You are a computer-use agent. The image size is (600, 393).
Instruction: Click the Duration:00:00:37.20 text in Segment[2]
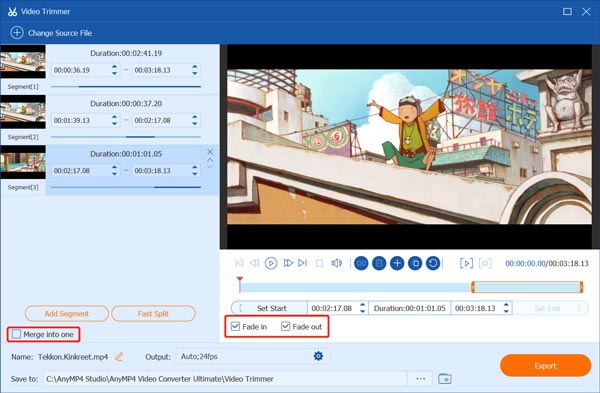point(126,103)
